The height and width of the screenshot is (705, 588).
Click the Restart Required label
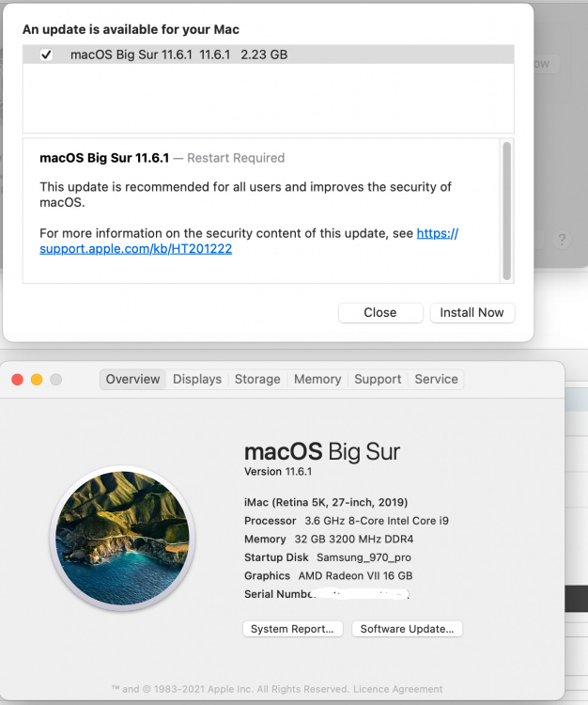[236, 158]
